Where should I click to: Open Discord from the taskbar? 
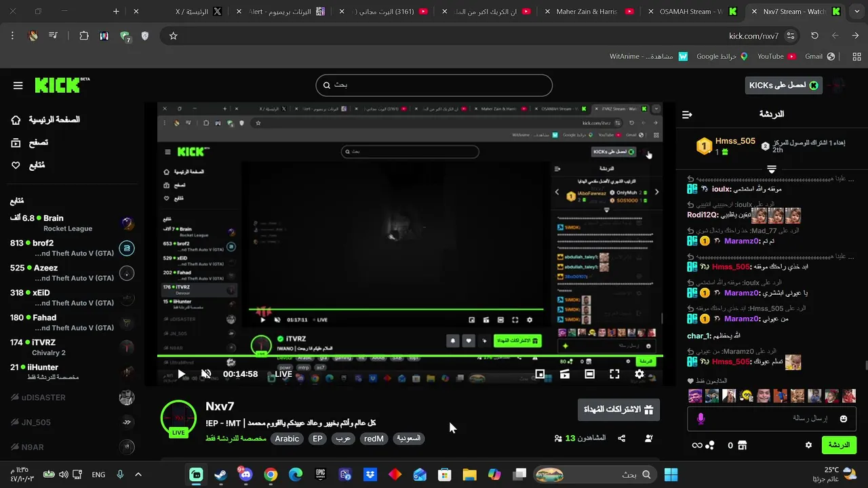245,474
